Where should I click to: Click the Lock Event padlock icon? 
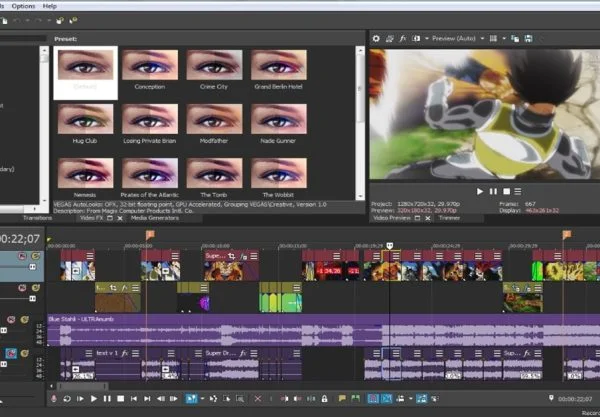point(324,399)
